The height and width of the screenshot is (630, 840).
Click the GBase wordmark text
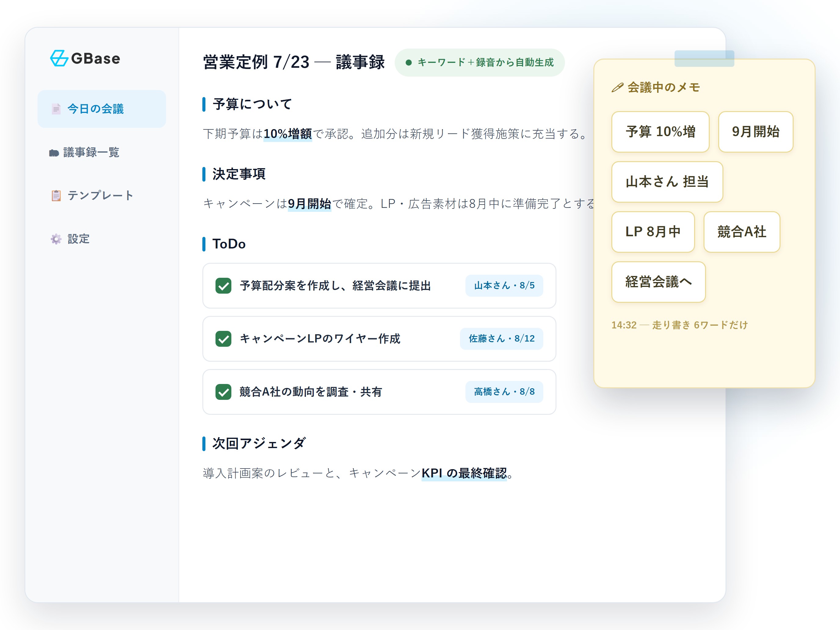tap(96, 59)
